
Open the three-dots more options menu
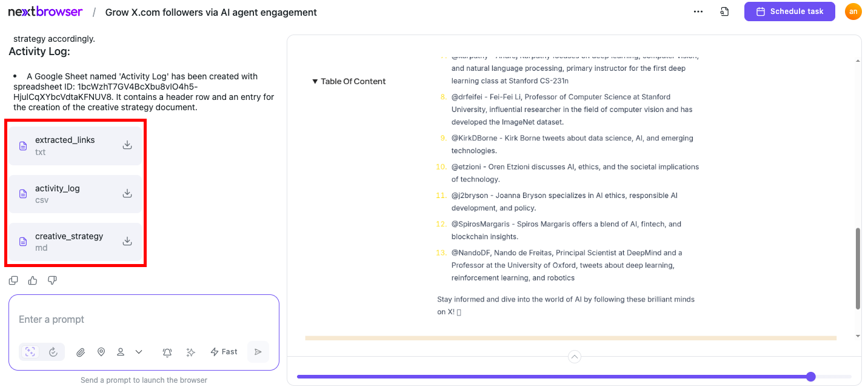(x=698, y=12)
